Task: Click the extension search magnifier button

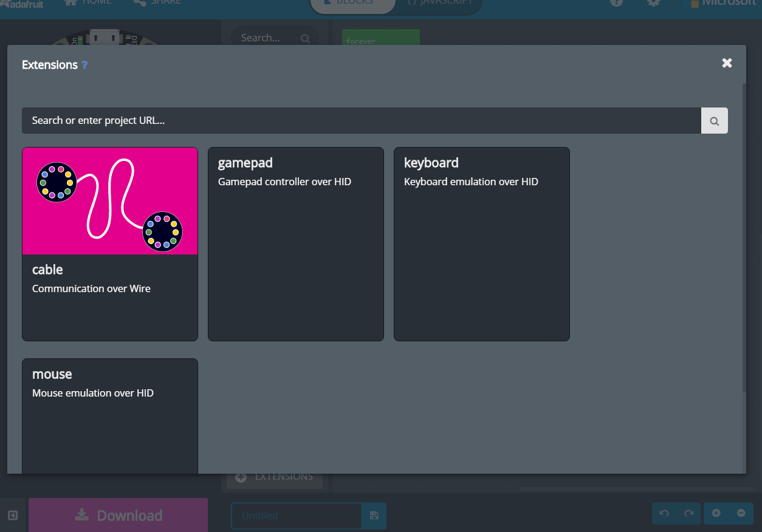Action: click(715, 121)
